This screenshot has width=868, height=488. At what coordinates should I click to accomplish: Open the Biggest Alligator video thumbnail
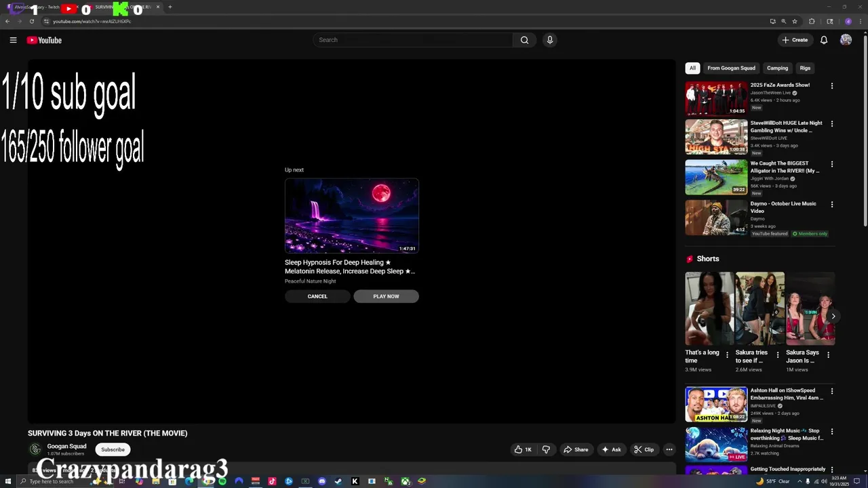pyautogui.click(x=716, y=177)
